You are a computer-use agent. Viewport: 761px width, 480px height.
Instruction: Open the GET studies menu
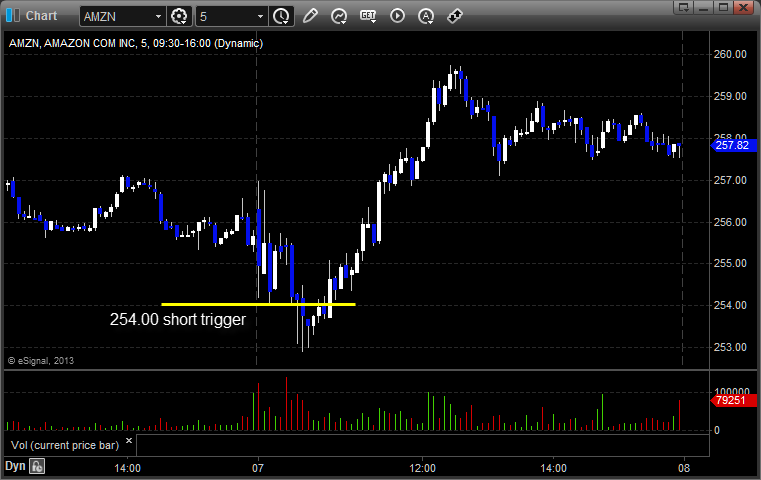click(368, 16)
